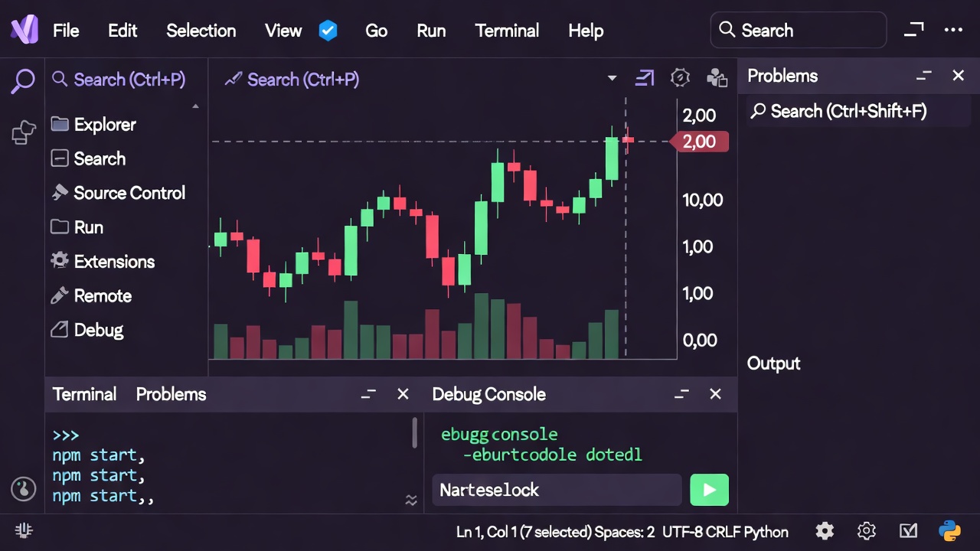The height and width of the screenshot is (551, 980).
Task: Open the Terminal menu
Action: [507, 31]
